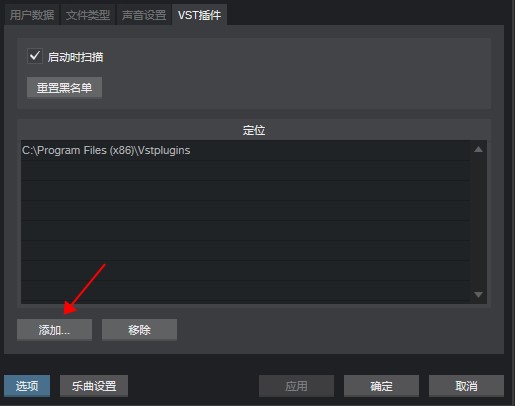Screen dimensions: 515x406
Task: Confirm with the 确定 button
Action: pos(381,386)
